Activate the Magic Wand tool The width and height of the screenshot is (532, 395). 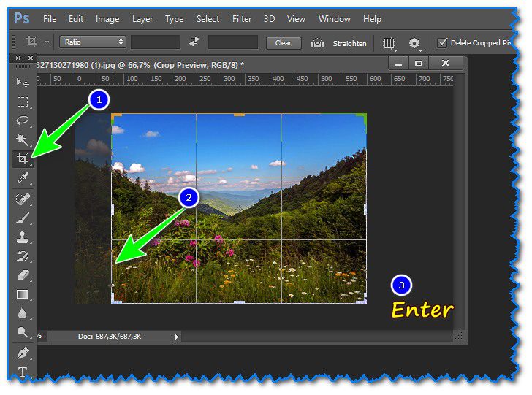(23, 140)
